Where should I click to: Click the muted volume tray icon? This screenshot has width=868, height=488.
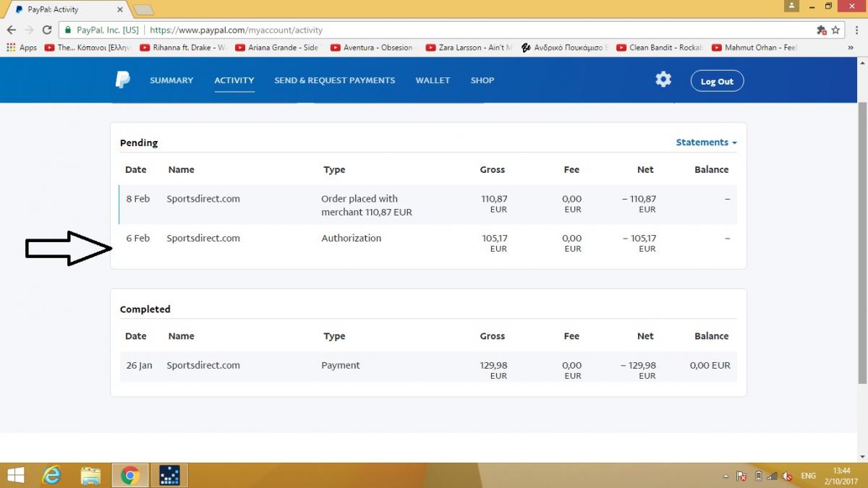787,476
